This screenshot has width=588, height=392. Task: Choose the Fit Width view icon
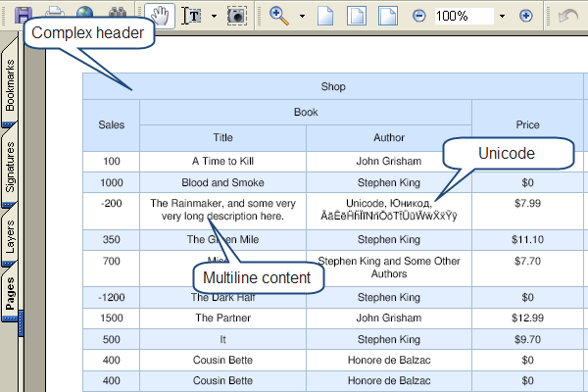[x=388, y=16]
